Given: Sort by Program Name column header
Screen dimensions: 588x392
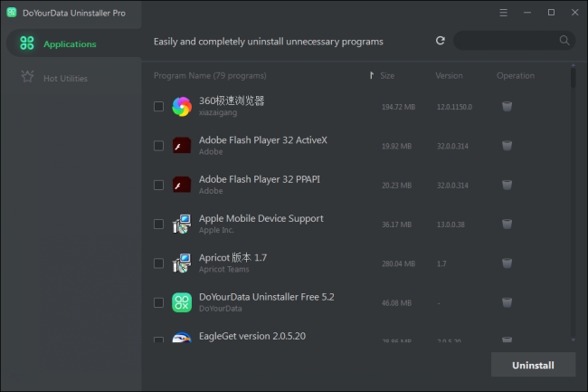Looking at the screenshot, I should click(x=210, y=76).
